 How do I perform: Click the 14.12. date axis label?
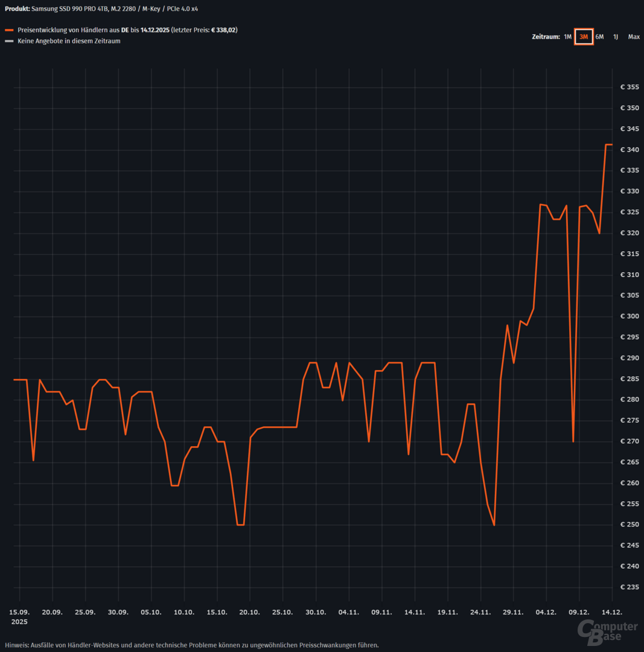pyautogui.click(x=612, y=612)
